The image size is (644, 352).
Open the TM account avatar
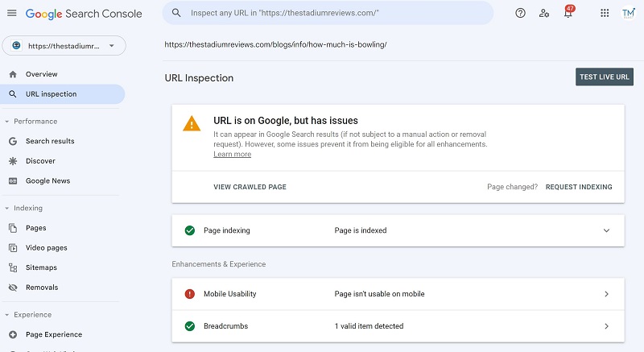(628, 13)
